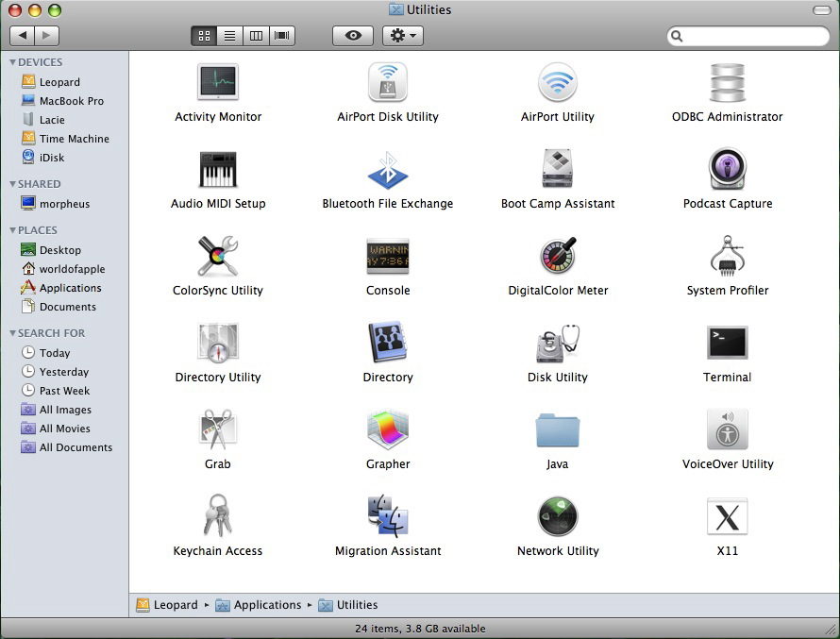Select the Grab scissors icon

pyautogui.click(x=217, y=429)
